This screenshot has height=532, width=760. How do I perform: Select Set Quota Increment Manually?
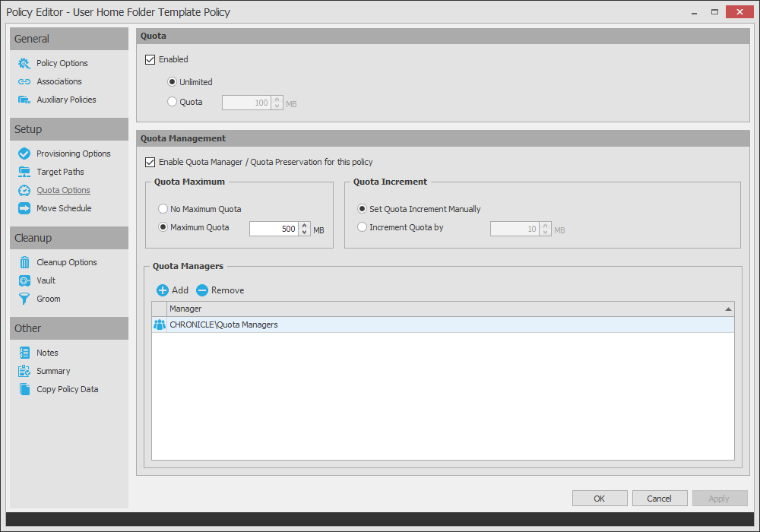pyautogui.click(x=362, y=209)
